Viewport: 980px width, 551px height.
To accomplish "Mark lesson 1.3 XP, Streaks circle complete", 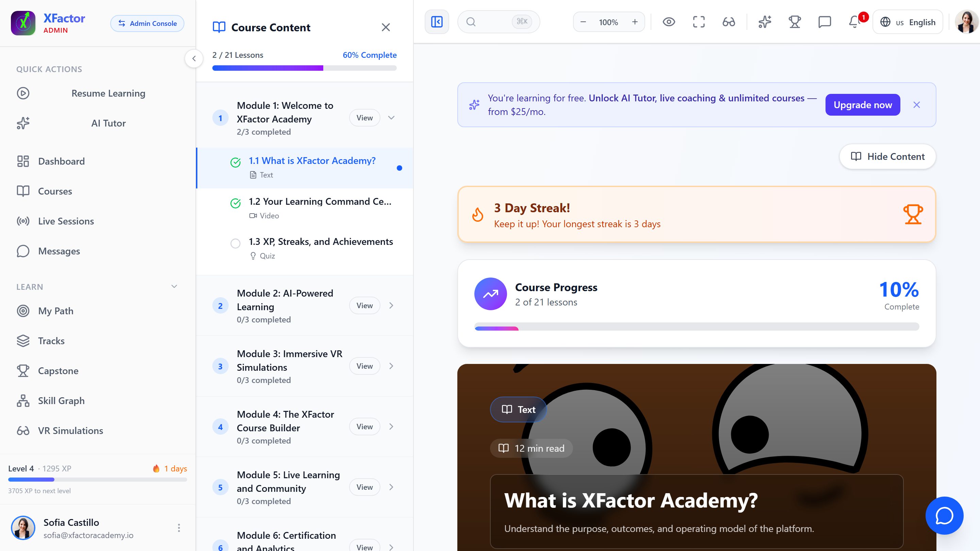I will [235, 244].
